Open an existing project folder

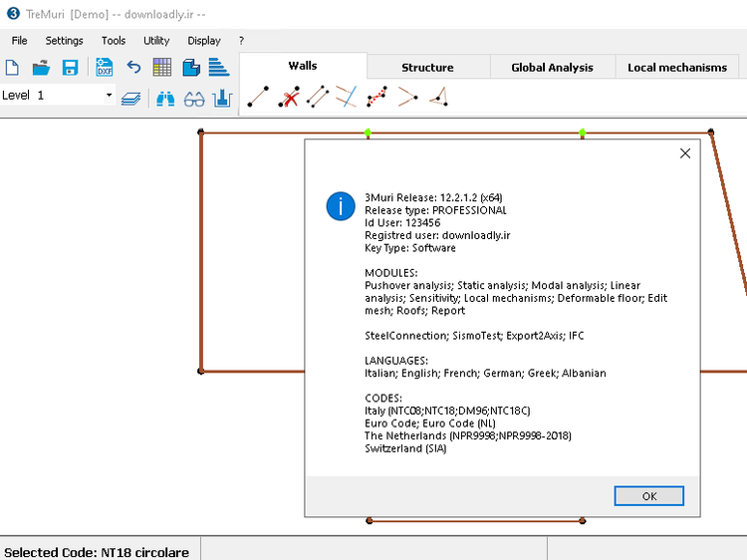(x=41, y=68)
